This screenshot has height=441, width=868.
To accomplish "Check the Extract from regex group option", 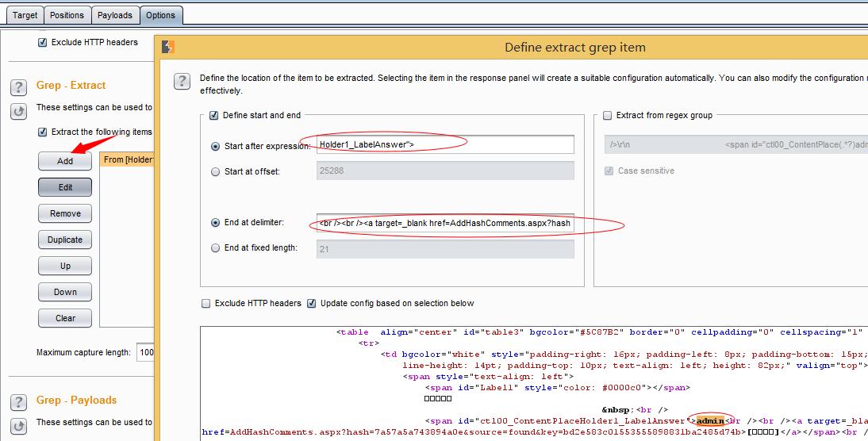I will pos(608,115).
